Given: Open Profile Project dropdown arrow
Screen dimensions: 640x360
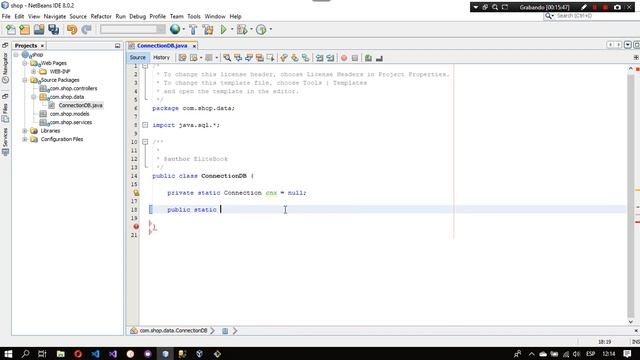Looking at the screenshot, I should (x=270, y=29).
